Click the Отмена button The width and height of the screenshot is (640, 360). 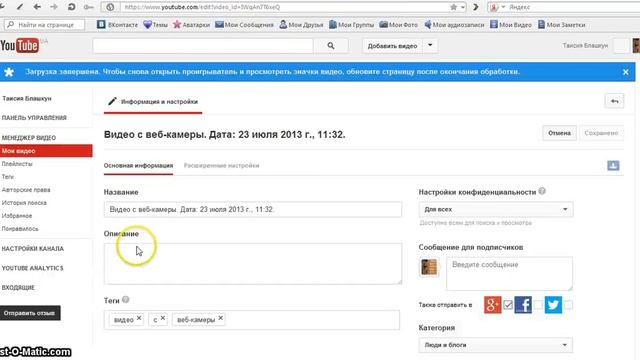coord(559,133)
